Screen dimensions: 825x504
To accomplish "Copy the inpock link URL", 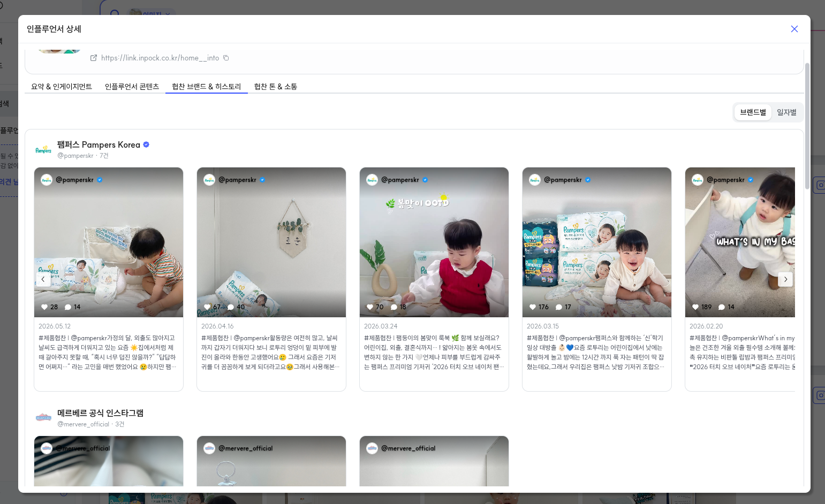I will tap(226, 58).
